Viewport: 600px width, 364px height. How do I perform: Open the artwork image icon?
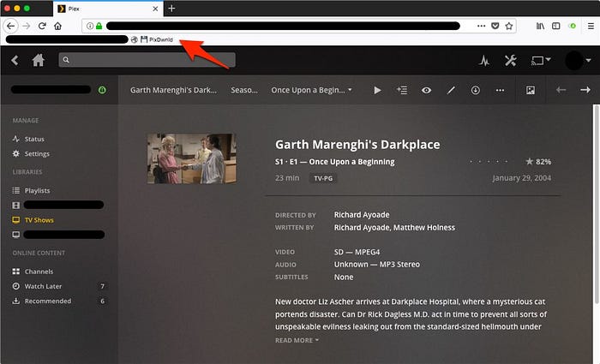(531, 90)
